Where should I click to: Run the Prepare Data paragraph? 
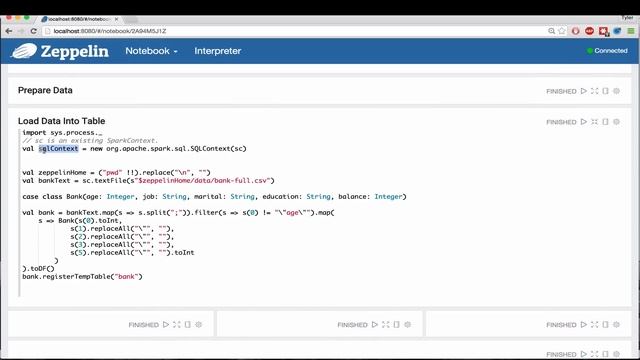click(584, 91)
